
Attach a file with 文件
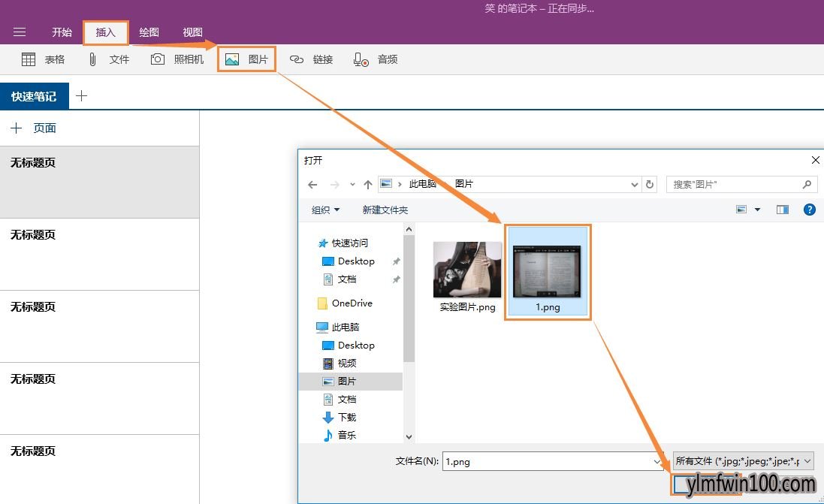click(108, 59)
